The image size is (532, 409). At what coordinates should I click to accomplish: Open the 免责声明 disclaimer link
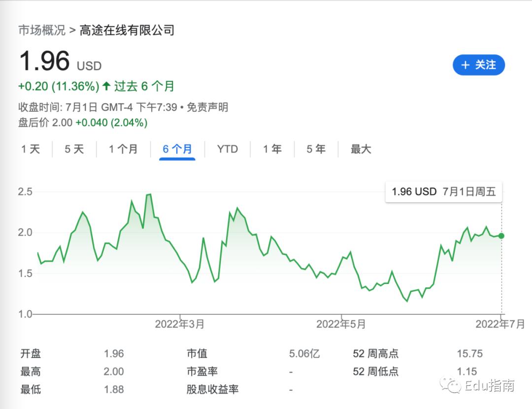pos(208,107)
